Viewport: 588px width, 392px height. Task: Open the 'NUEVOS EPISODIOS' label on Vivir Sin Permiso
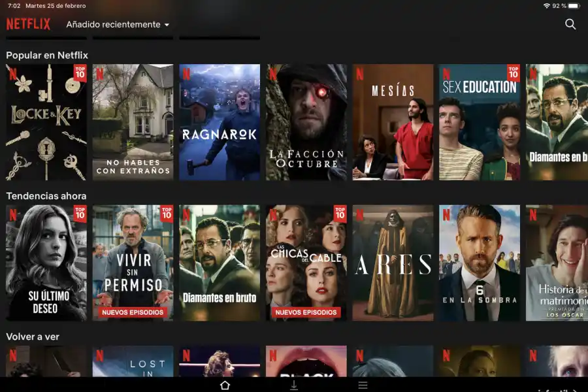click(132, 312)
